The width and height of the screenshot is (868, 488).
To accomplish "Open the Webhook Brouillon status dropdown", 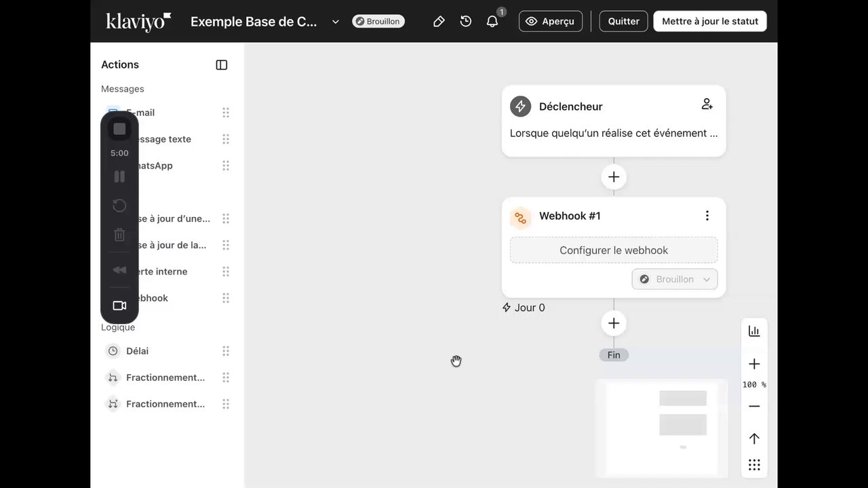I will pos(675,279).
